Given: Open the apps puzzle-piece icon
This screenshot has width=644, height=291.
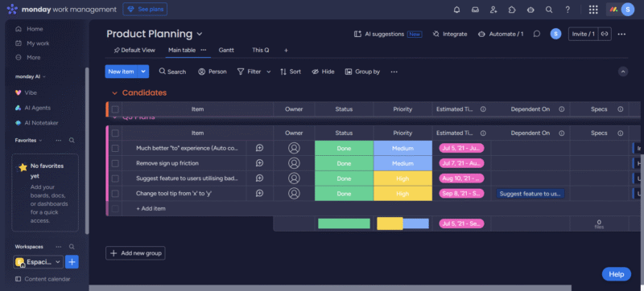Looking at the screenshot, I should pos(512,10).
